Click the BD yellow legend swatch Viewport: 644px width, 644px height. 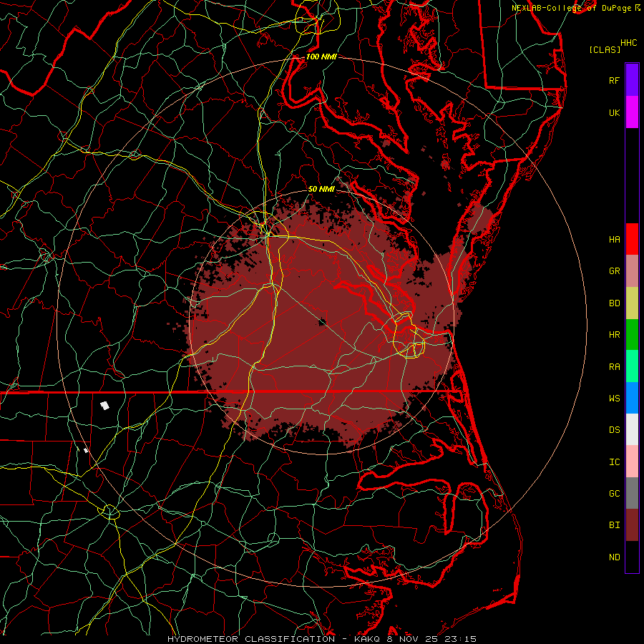click(x=632, y=303)
